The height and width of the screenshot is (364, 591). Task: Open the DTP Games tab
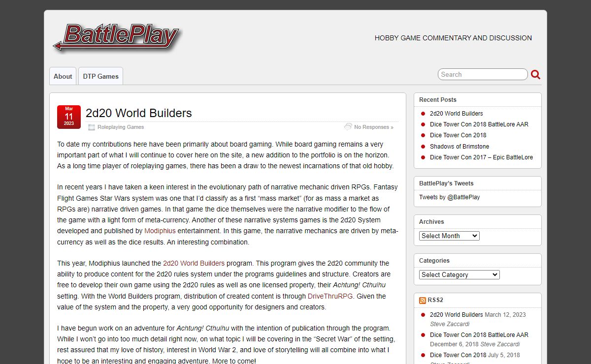[x=100, y=76]
